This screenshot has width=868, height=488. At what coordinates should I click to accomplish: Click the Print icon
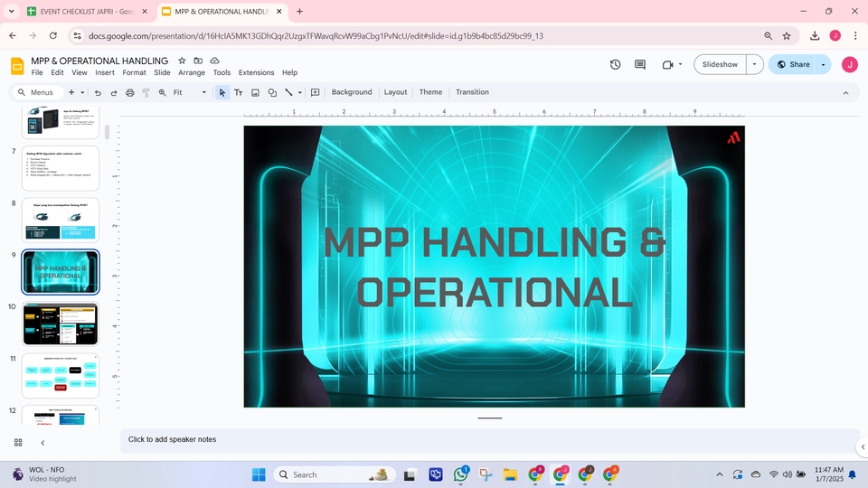[130, 92]
